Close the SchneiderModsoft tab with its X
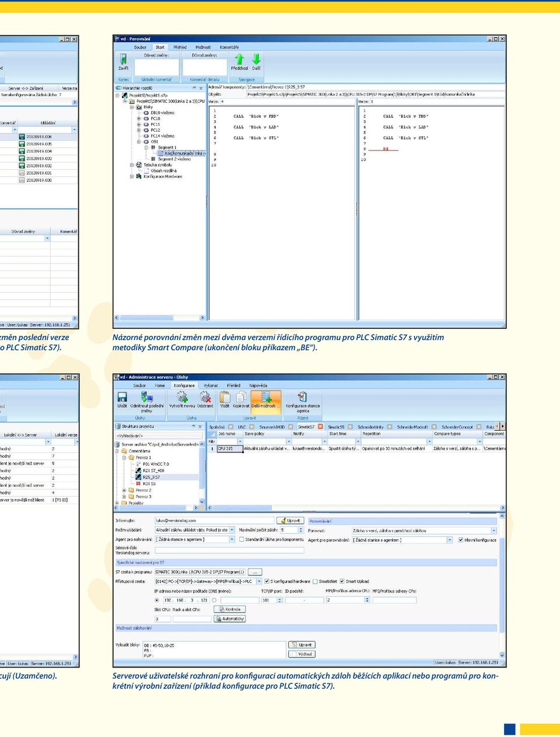 point(434,427)
